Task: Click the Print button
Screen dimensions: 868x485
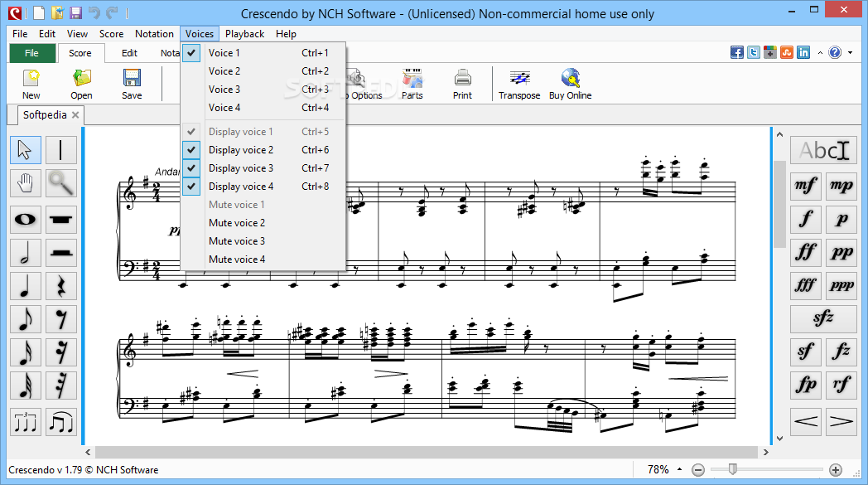Action: pyautogui.click(x=462, y=85)
